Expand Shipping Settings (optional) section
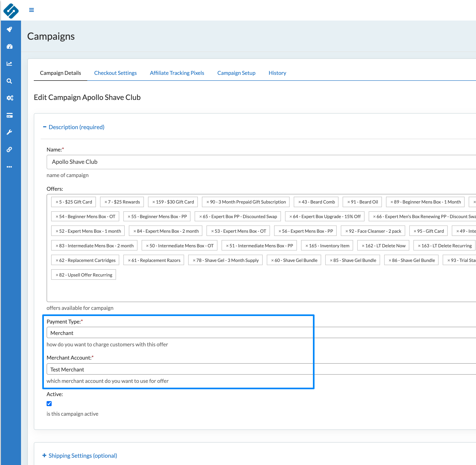Image resolution: width=476 pixels, height=465 pixels. point(82,455)
